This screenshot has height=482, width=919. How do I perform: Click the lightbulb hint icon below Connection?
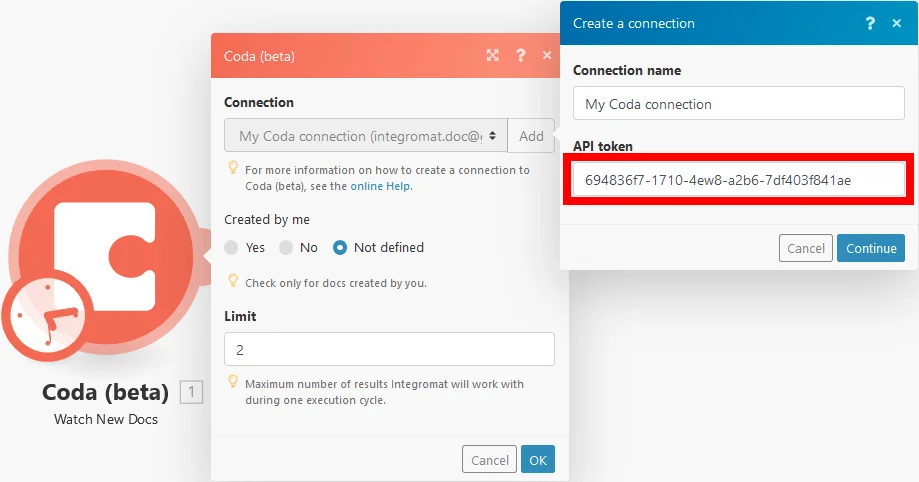coord(233,168)
